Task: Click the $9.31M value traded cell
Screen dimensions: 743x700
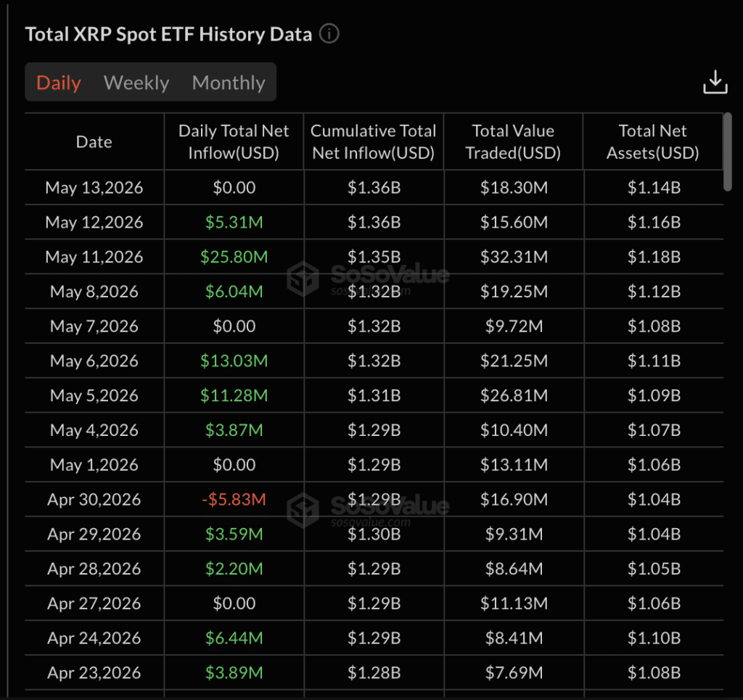Action: tap(514, 534)
